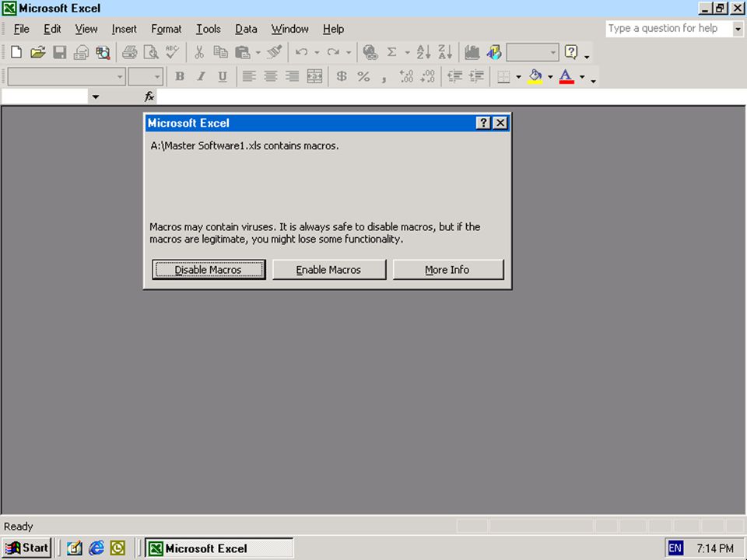Click the Decrease Decimal icon
The image size is (747, 560).
(428, 76)
